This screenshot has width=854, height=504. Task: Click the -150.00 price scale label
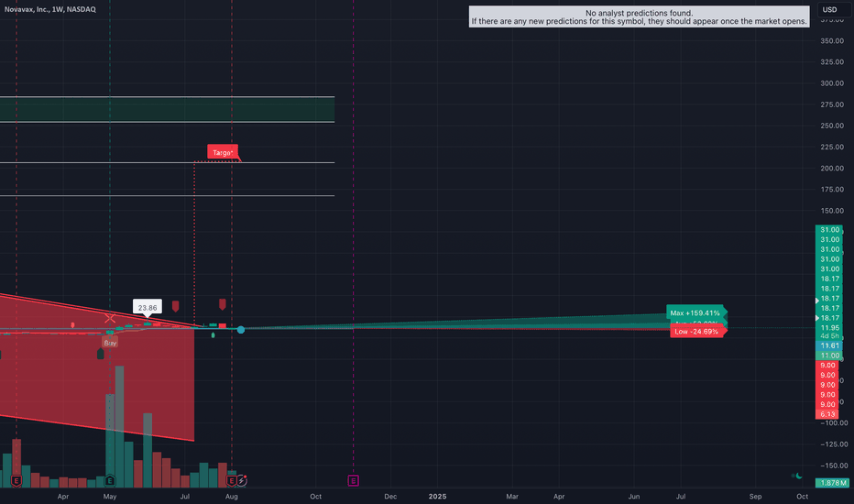[x=835, y=466]
